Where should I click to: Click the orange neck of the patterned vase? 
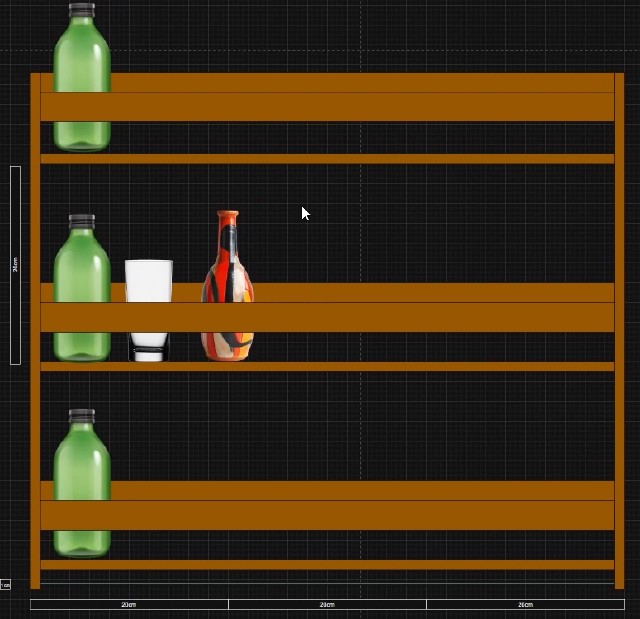(x=228, y=219)
